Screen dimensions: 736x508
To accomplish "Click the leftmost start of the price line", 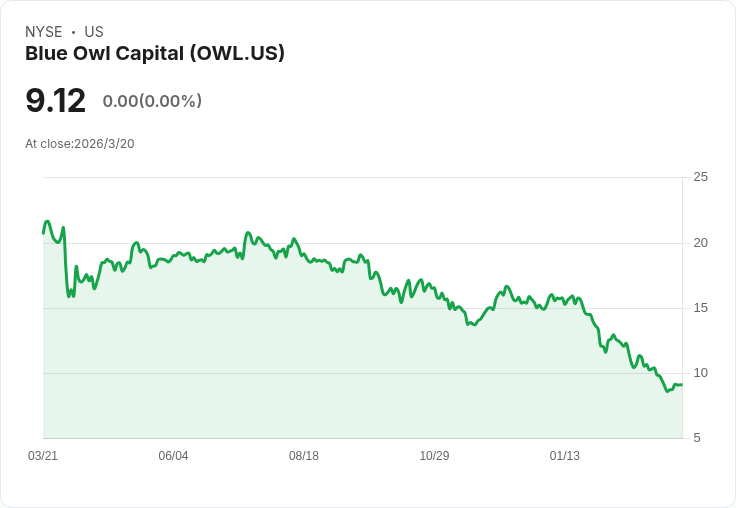I will point(43,233).
